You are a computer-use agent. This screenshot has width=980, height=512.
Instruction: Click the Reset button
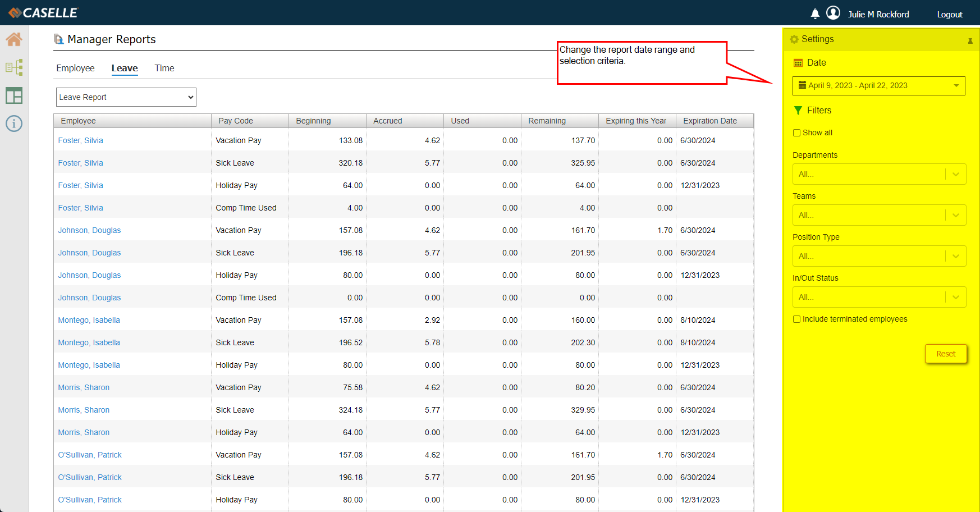coord(946,354)
